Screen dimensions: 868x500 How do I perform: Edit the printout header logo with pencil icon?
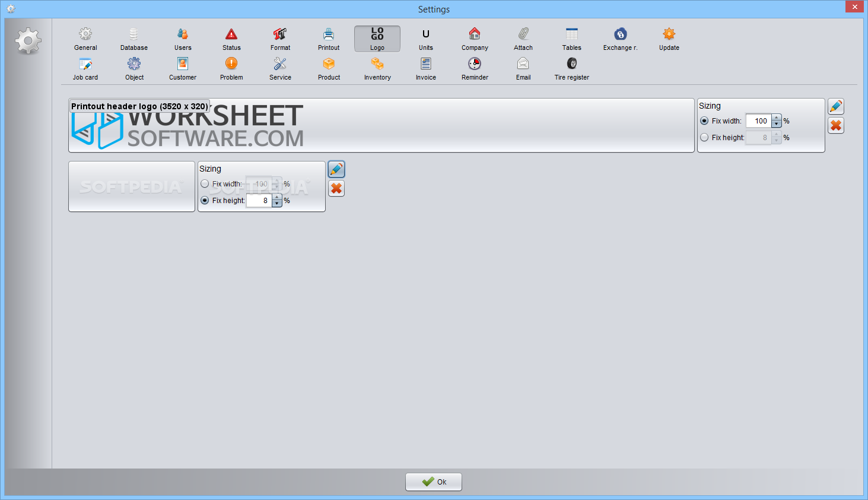[836, 107]
